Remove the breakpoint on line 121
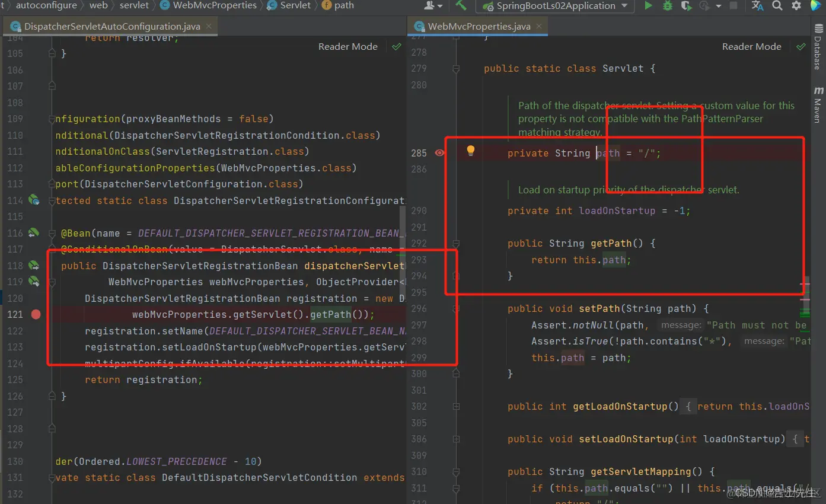 [x=36, y=314]
